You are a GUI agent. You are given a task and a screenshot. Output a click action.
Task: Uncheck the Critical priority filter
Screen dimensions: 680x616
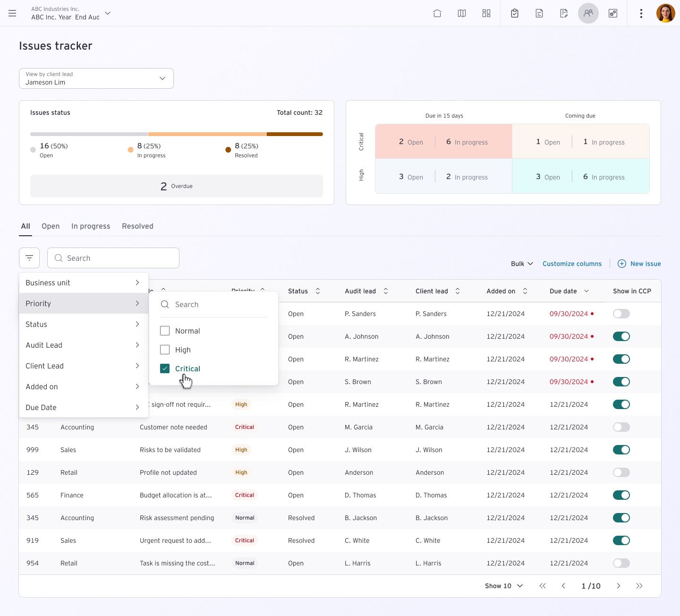pos(164,368)
